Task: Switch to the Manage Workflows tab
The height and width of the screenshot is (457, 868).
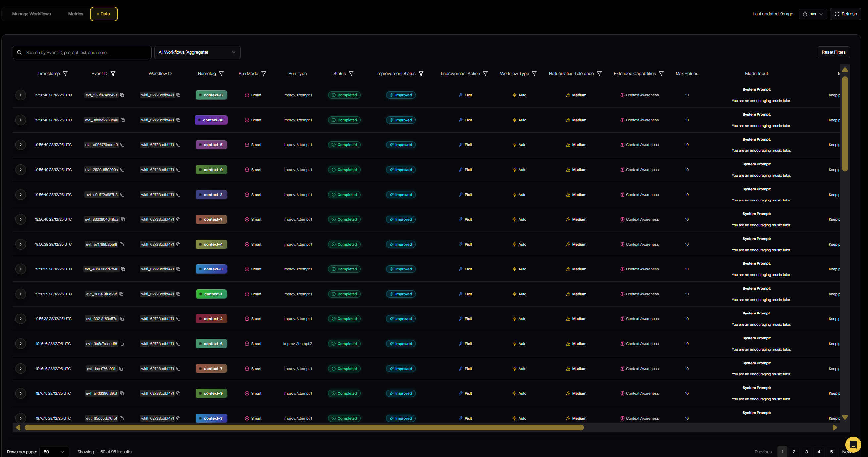Action: (31, 14)
